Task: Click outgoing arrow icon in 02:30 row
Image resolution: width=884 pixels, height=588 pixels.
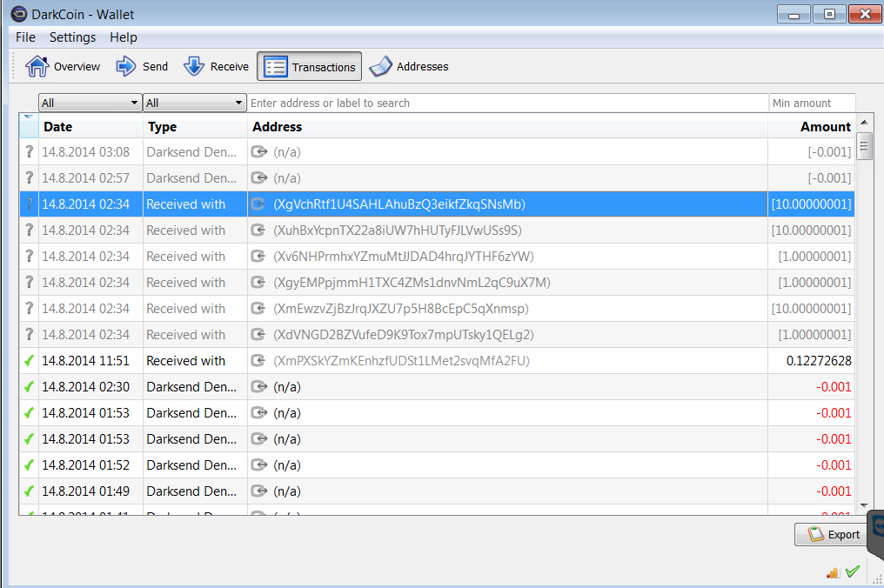Action: [258, 387]
